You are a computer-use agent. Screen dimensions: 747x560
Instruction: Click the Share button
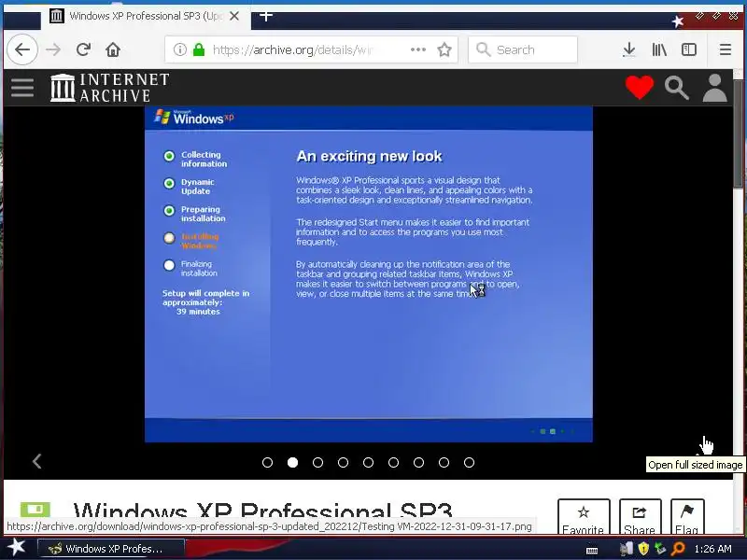pyautogui.click(x=640, y=517)
